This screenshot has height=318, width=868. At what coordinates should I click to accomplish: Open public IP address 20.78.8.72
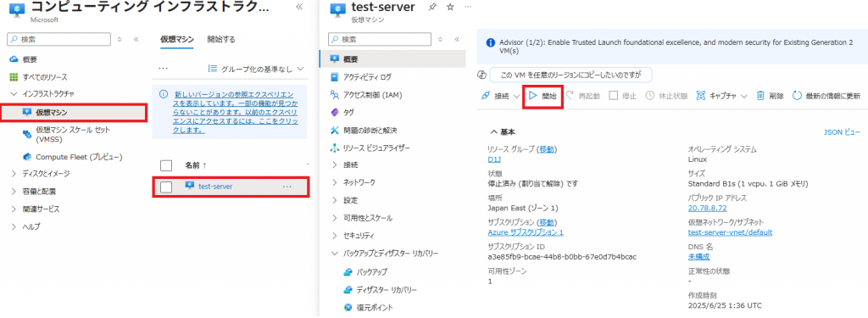click(708, 209)
